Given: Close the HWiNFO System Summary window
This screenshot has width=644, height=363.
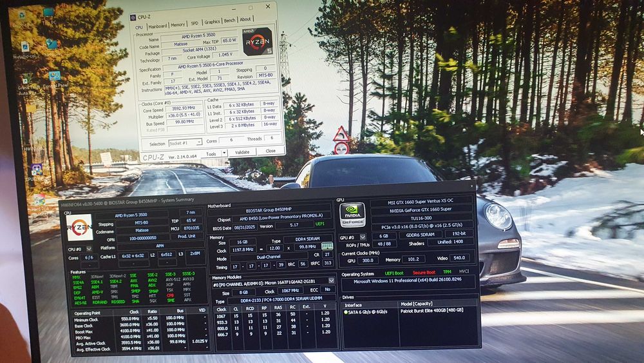Looking at the screenshot, I should 471,186.
